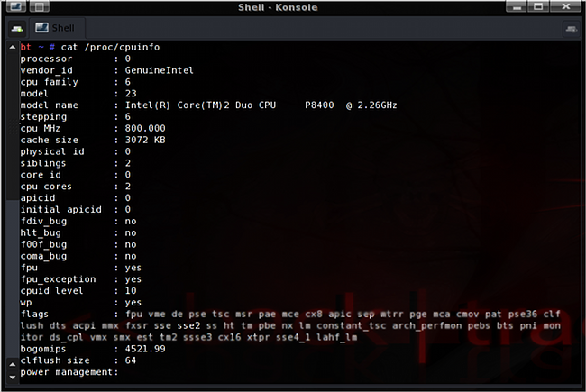The image size is (586, 392).
Task: Click the 'Shell - Konsole' window title
Action: (x=278, y=7)
